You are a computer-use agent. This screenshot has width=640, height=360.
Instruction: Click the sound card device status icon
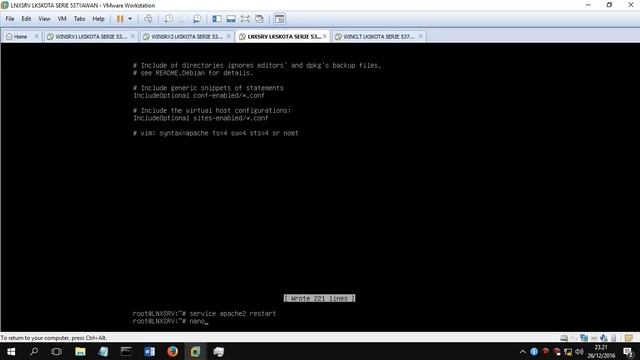[604, 338]
